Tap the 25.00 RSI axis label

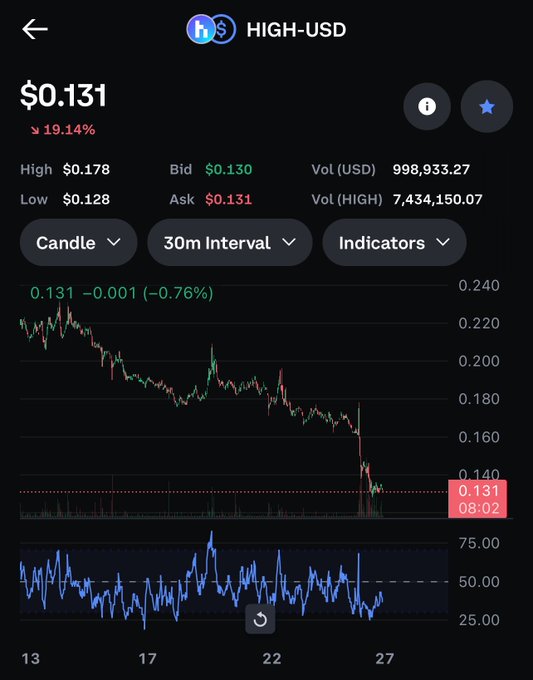click(479, 620)
